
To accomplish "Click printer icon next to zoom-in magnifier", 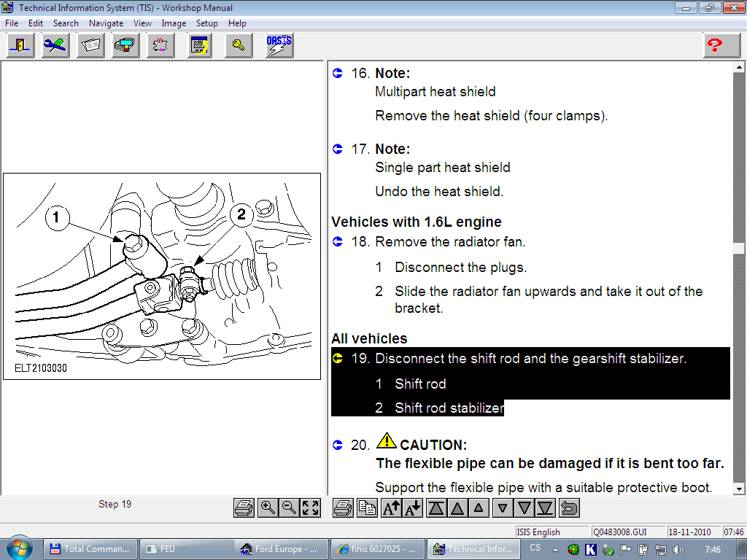I will tap(244, 507).
